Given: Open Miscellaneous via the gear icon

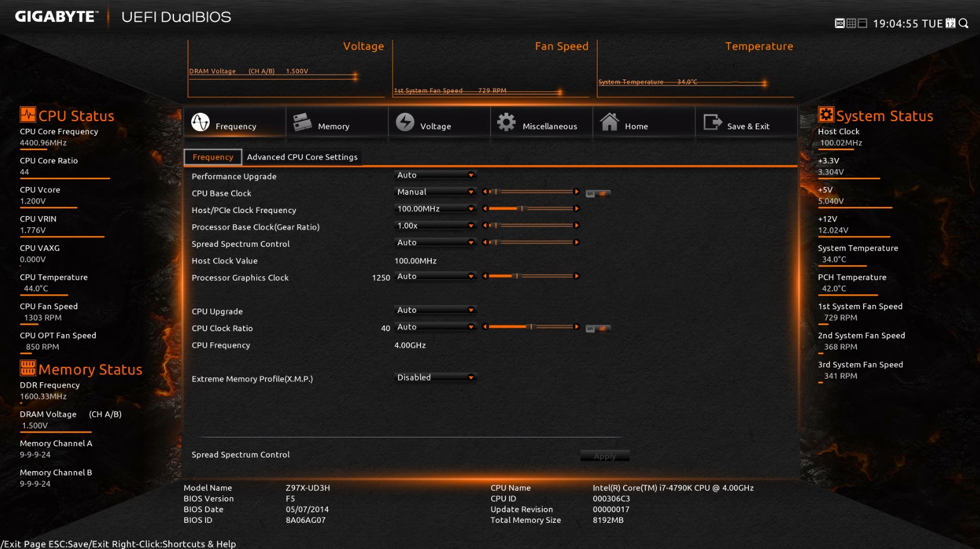Looking at the screenshot, I should coord(506,122).
